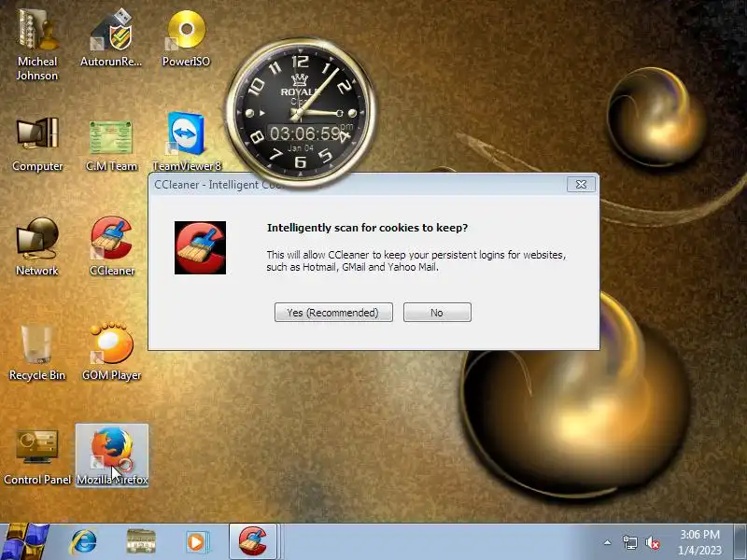
Task: Show hidden system tray icons arrow
Action: 608,542
